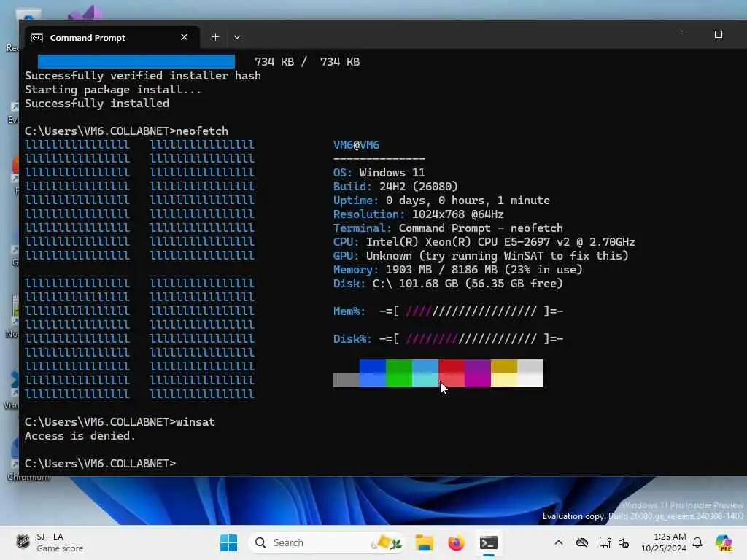Click 'Successfully verified installer hash' text
The image size is (747, 560).
click(143, 76)
